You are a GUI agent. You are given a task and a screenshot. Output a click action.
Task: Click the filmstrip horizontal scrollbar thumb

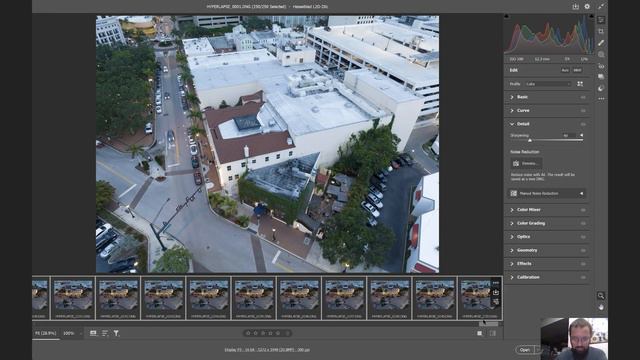(x=489, y=324)
